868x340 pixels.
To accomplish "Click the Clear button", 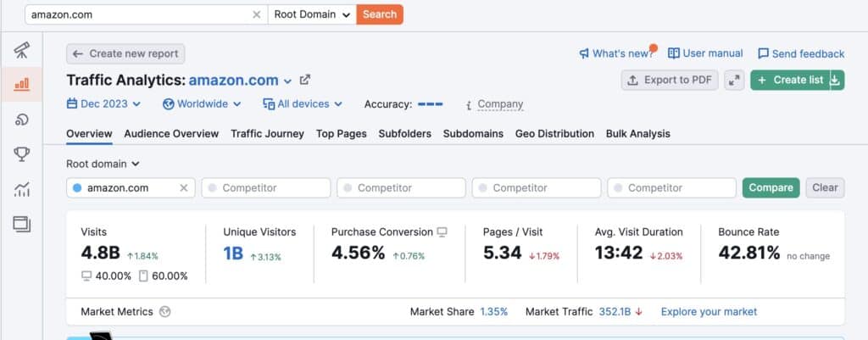I will (x=825, y=187).
